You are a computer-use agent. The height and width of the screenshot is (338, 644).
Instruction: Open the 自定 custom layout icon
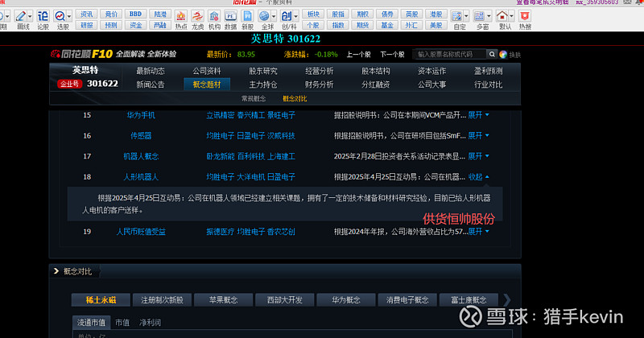point(456,16)
